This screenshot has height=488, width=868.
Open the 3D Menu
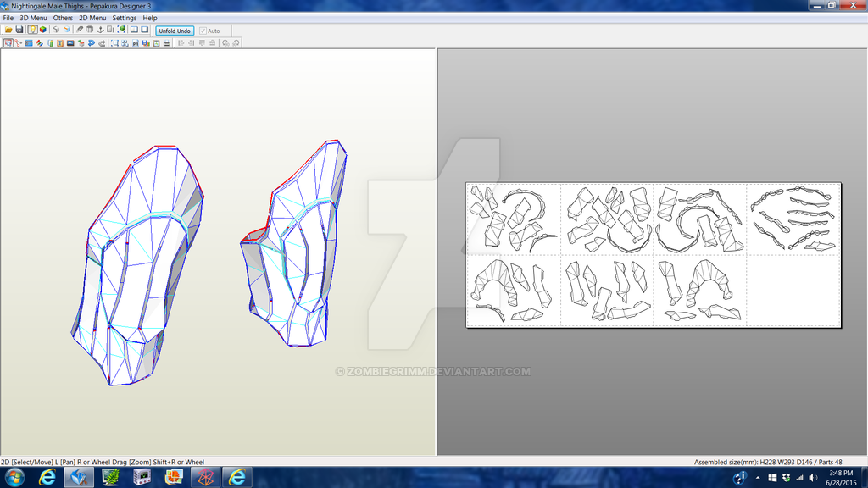click(x=33, y=18)
